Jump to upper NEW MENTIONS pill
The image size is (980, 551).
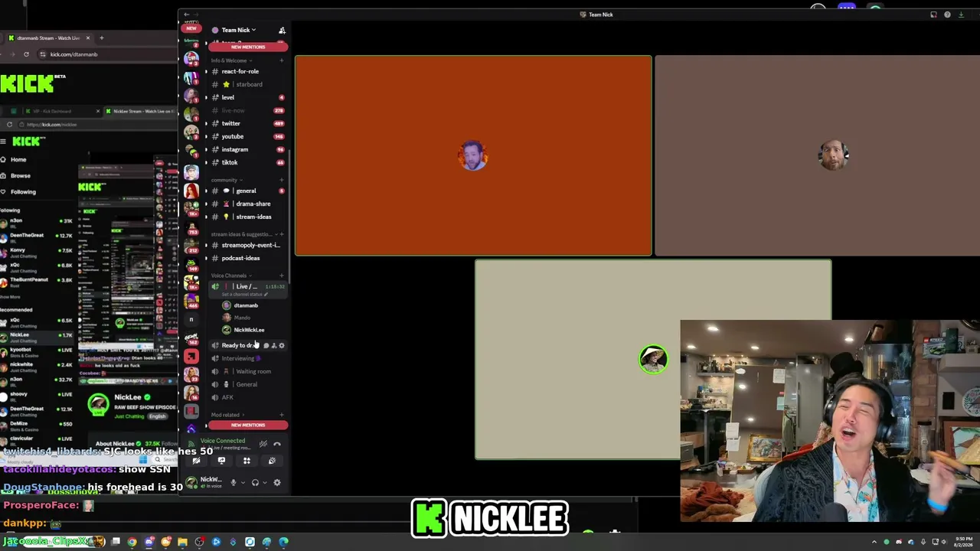click(248, 47)
